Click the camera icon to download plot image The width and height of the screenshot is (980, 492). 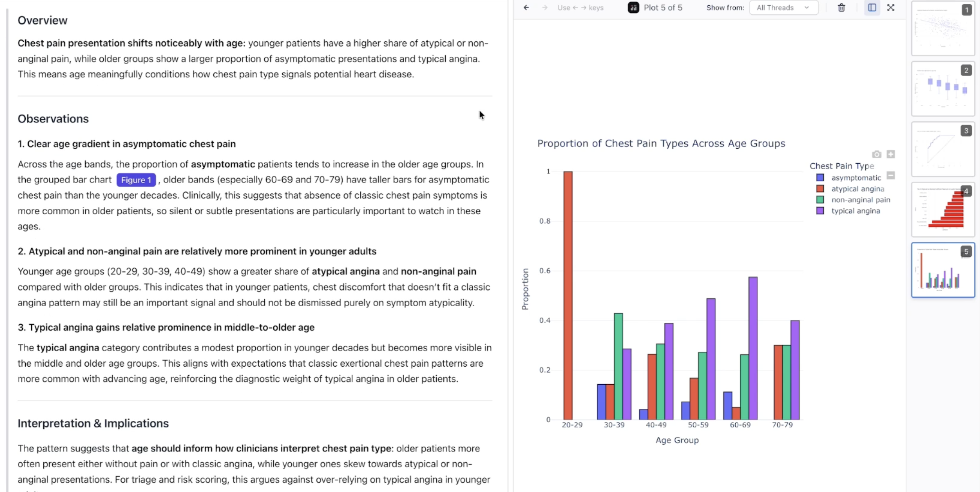click(876, 154)
